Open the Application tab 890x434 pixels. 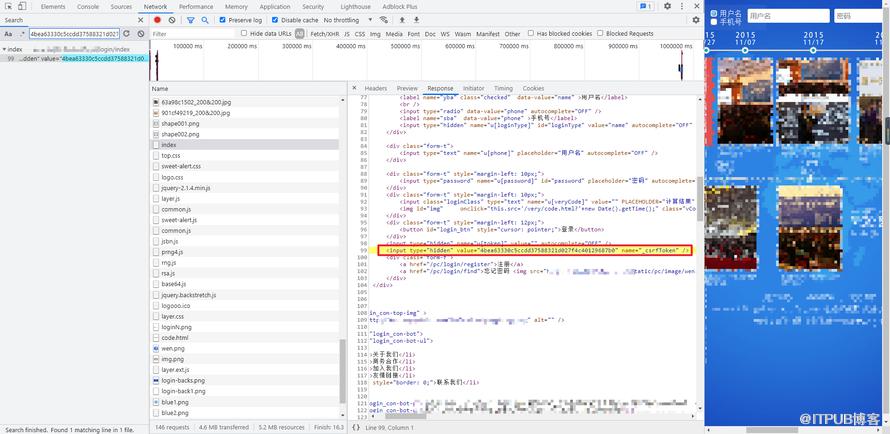point(275,7)
